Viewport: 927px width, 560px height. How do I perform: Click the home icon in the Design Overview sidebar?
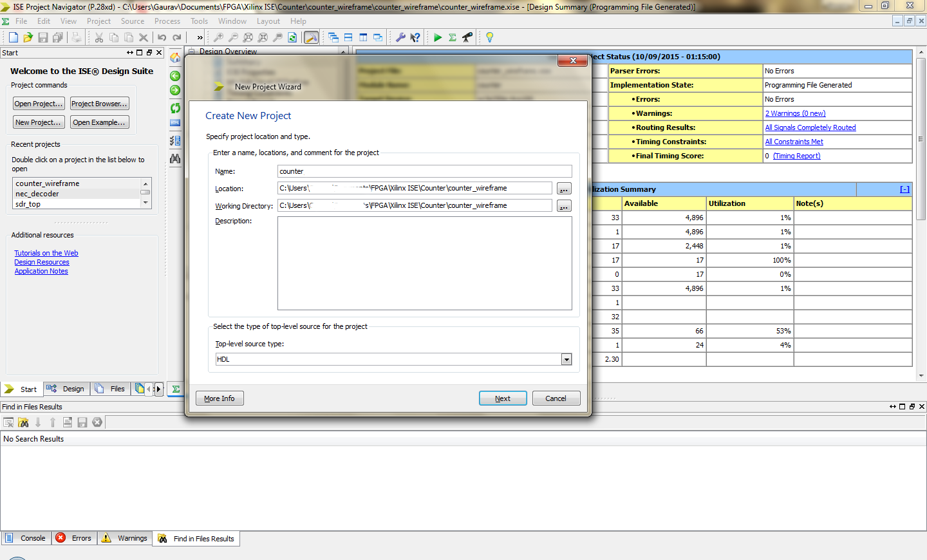(x=174, y=58)
